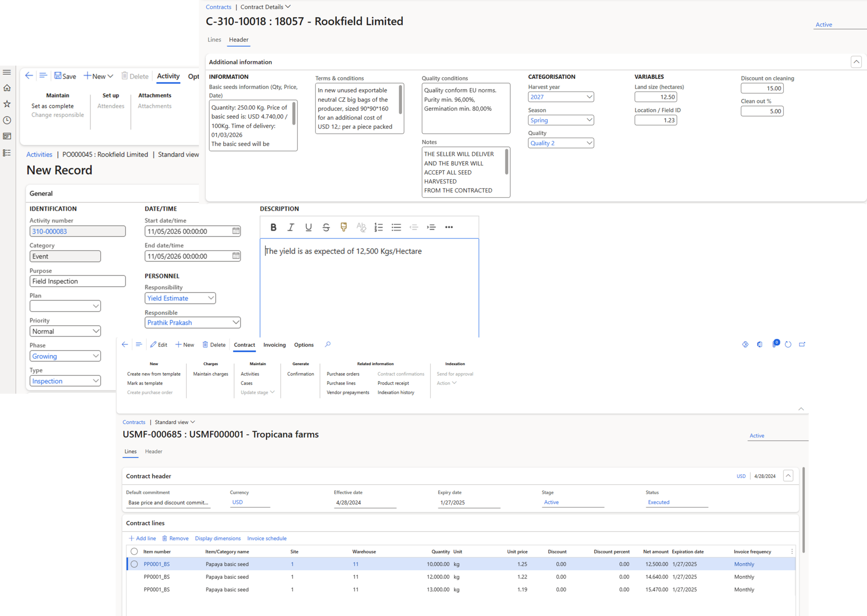The width and height of the screenshot is (867, 616).
Task: Click the Purpose field Field Inspection
Action: pos(78,281)
